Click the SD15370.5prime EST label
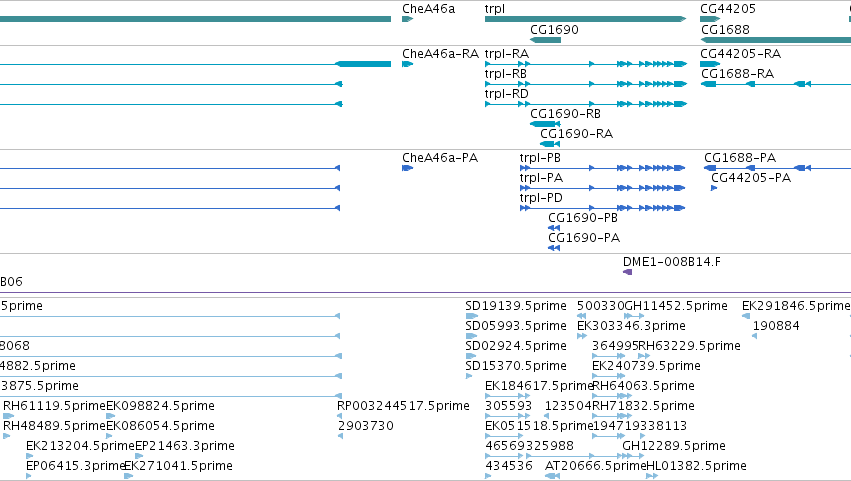The height and width of the screenshot is (481, 851). point(516,366)
